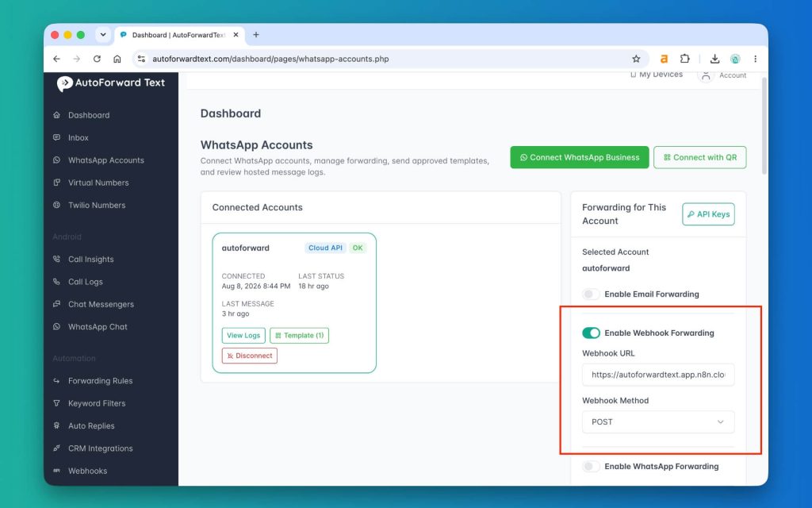Open Call Insights in the sidebar
812x508 pixels.
90,260
